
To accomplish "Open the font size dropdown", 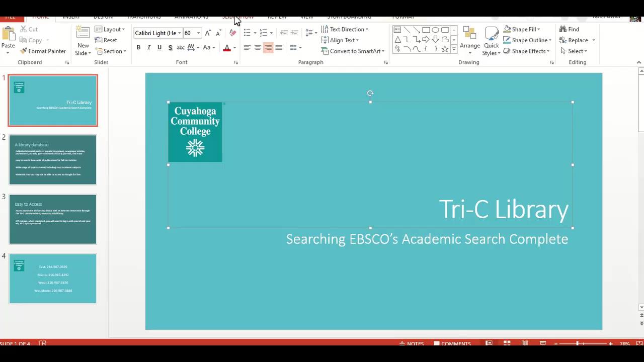I will 198,33.
